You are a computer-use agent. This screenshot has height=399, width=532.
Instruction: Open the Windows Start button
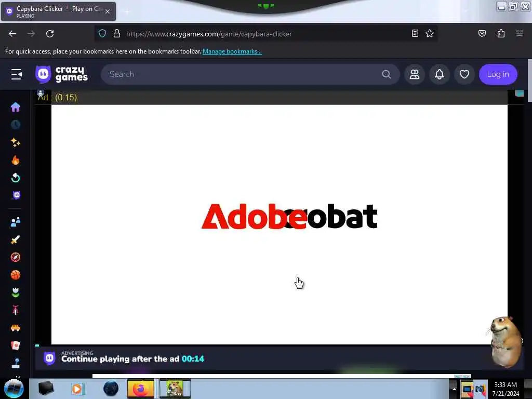point(14,389)
